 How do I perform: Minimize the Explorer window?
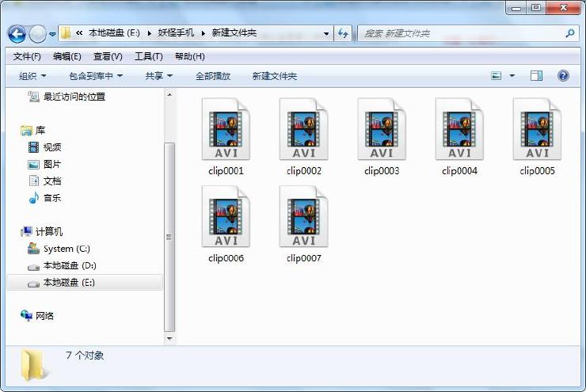coord(516,8)
